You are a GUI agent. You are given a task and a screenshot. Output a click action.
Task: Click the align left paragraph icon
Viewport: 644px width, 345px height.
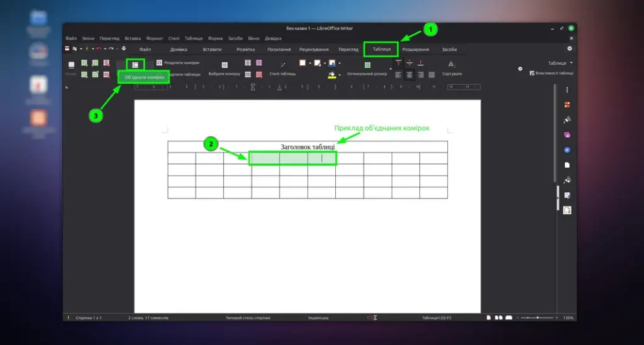[398, 75]
